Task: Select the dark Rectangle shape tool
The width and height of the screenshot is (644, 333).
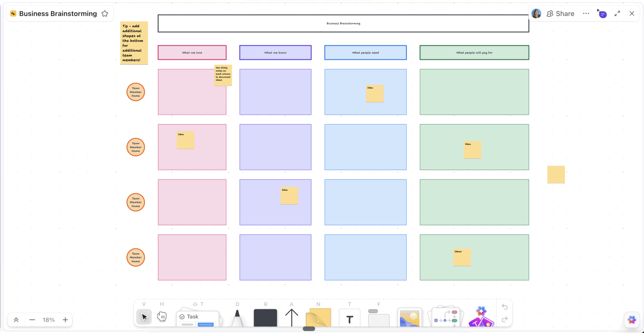Action: point(265,318)
